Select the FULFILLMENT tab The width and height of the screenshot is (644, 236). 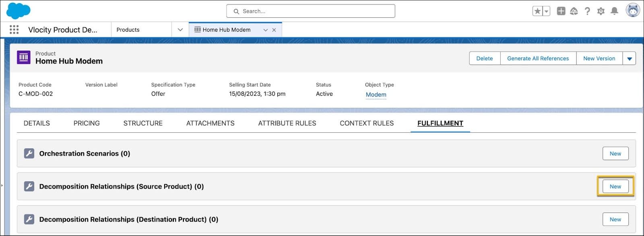point(440,123)
